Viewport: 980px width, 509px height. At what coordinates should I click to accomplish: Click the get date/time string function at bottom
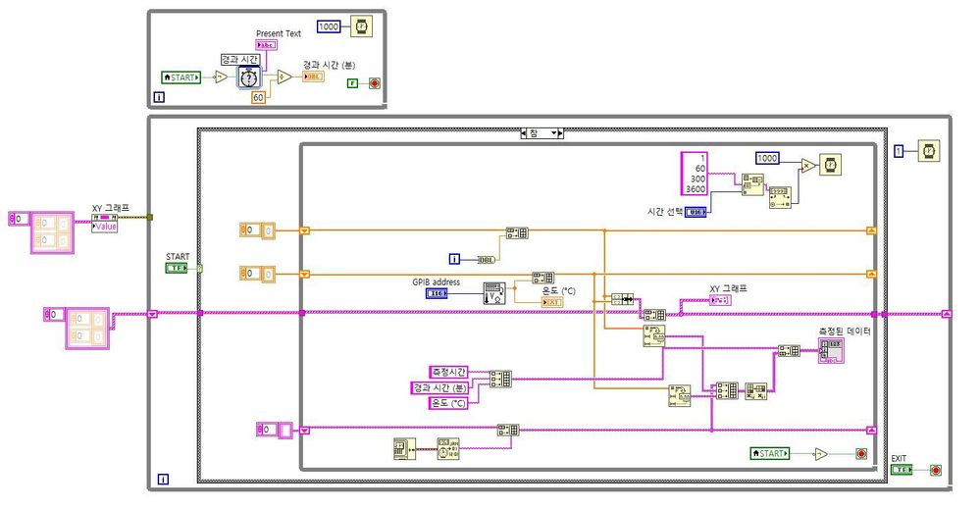pos(448,449)
